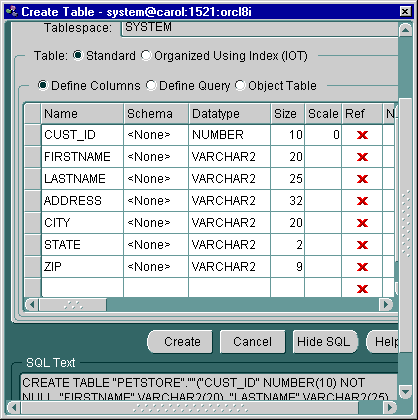The width and height of the screenshot is (418, 420).
Task: Click the red X in the CITY row
Action: [362, 223]
